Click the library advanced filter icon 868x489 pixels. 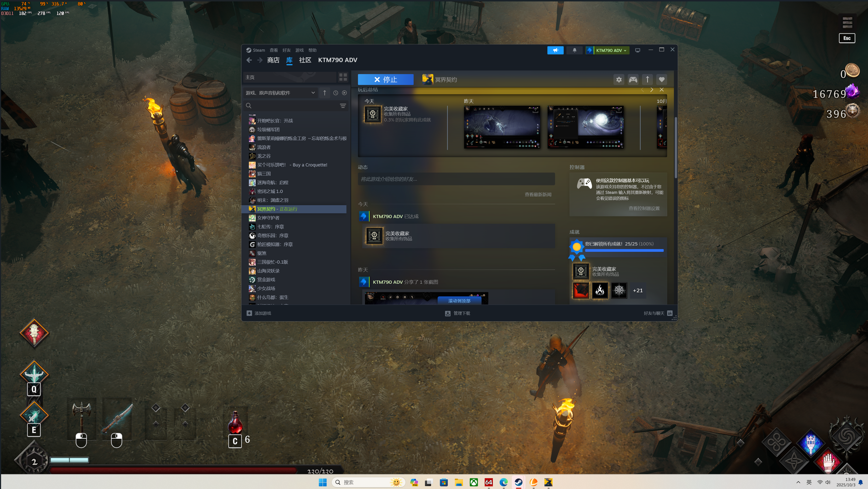(343, 106)
